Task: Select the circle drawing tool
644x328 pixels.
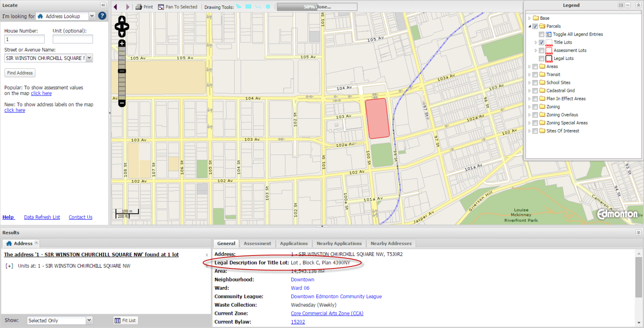Action: (268, 6)
